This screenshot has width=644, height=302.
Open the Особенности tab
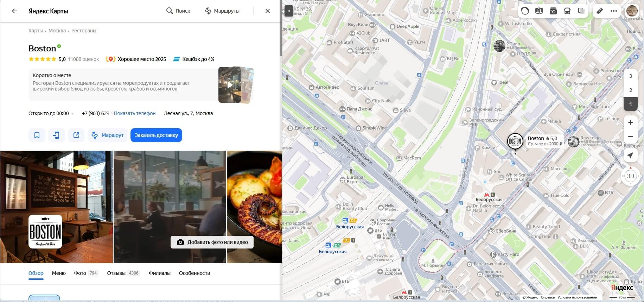coord(195,273)
